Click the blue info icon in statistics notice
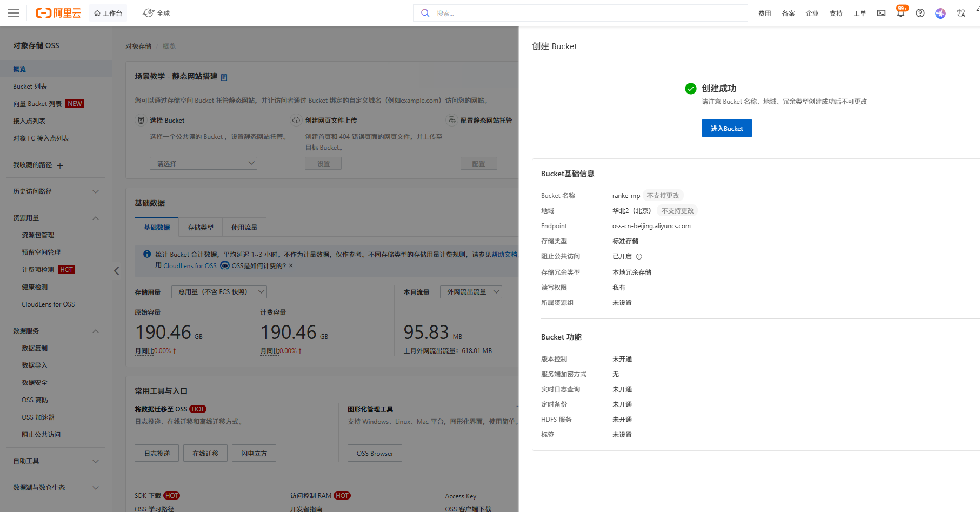Image resolution: width=980 pixels, height=512 pixels. tap(147, 254)
